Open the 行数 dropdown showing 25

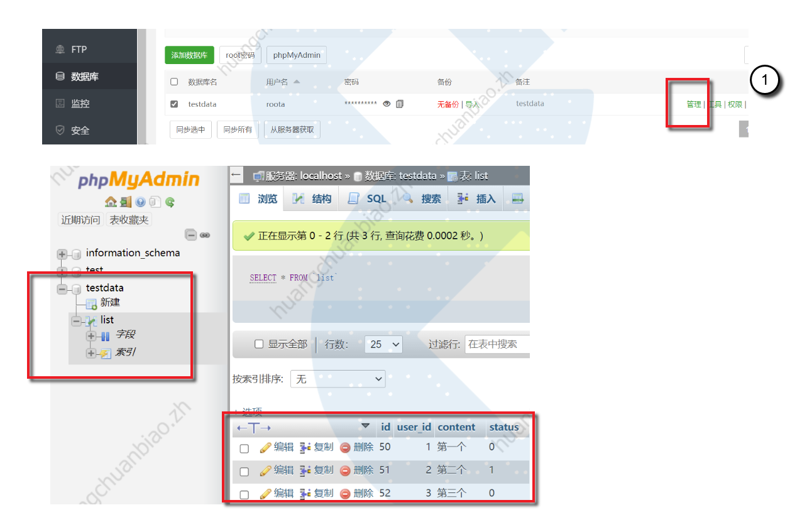(383, 344)
